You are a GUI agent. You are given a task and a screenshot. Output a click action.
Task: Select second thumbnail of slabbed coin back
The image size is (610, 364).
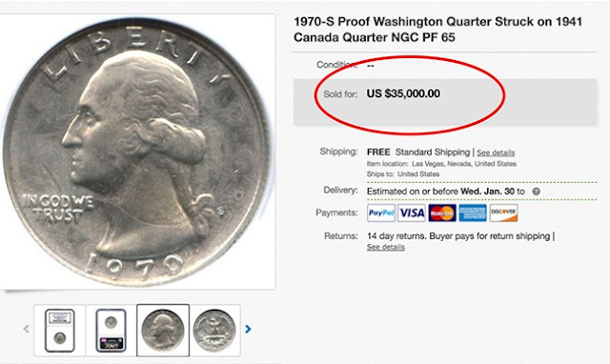point(111,331)
